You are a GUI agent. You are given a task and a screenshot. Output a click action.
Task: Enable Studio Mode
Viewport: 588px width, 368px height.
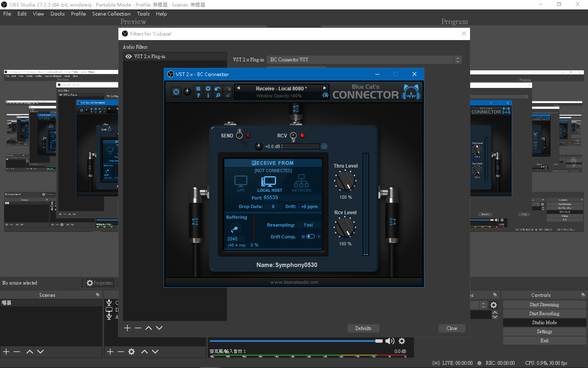coord(544,323)
